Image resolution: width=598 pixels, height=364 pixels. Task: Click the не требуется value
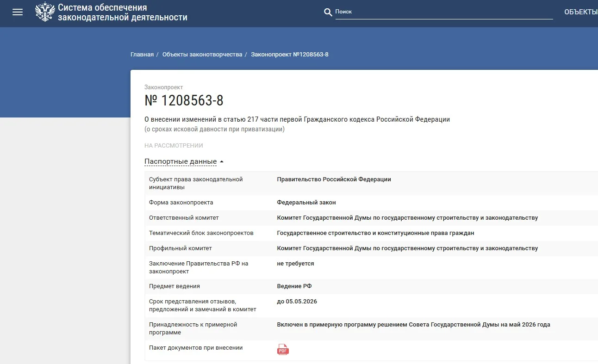pyautogui.click(x=296, y=264)
